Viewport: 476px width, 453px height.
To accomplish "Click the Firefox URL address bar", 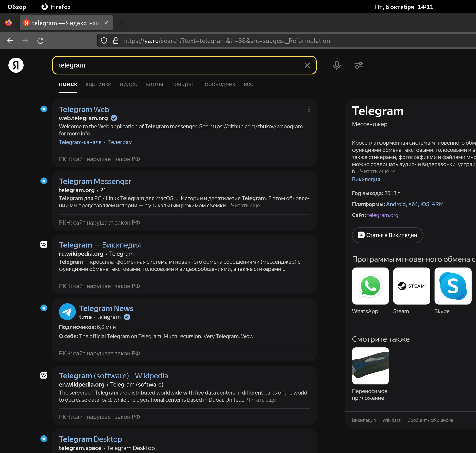I will pyautogui.click(x=287, y=41).
